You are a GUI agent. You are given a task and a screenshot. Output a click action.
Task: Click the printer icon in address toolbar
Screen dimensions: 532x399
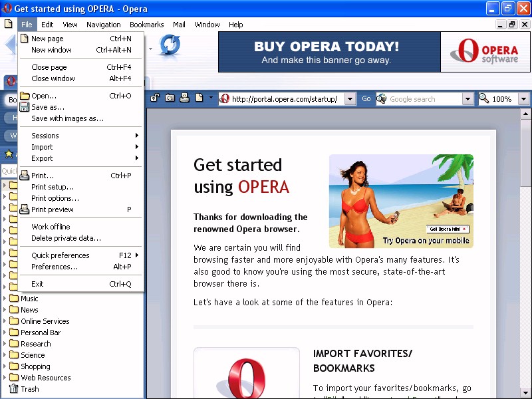click(x=184, y=98)
